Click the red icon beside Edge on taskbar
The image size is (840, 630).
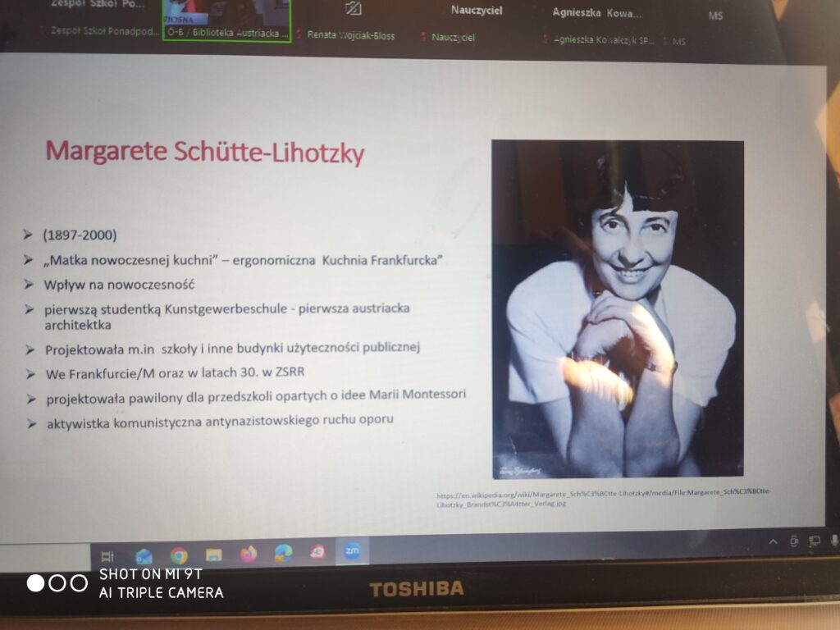click(x=317, y=552)
